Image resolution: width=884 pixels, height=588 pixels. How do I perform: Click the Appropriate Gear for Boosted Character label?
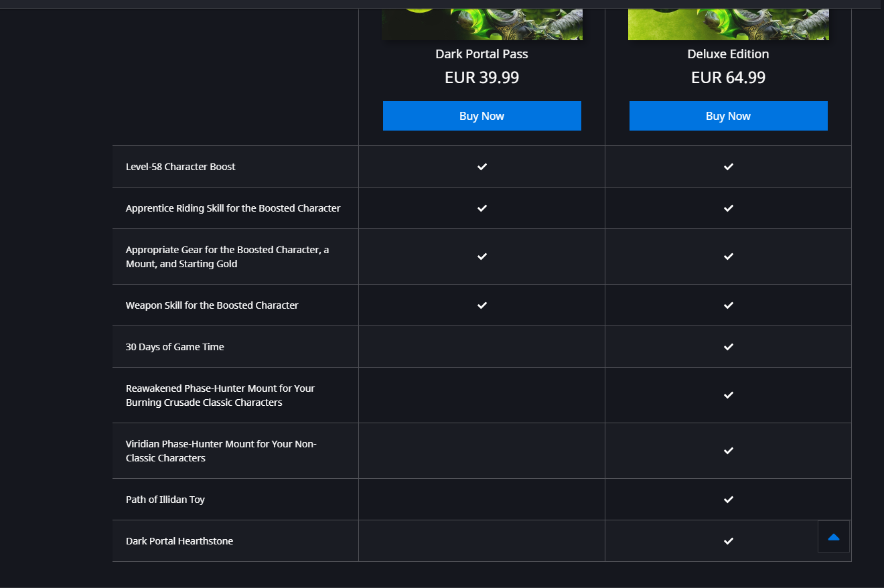(228, 256)
